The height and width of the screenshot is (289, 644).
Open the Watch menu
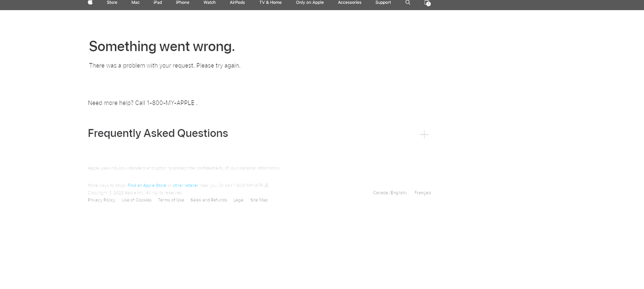(x=210, y=3)
